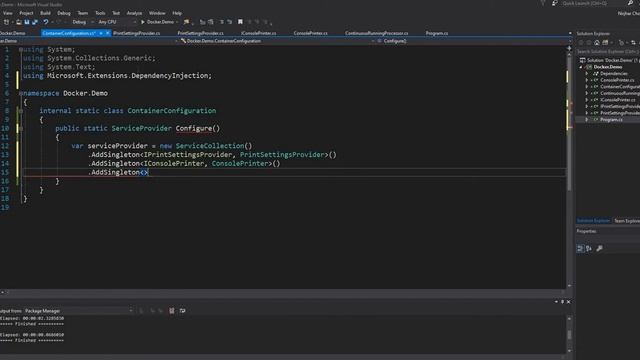Open the Analyze menu
Image resolution: width=640 pixels, height=360 pixels.
134,13
